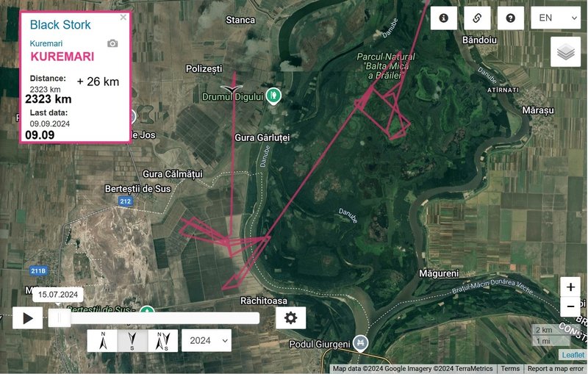Viewport: 588px width, 374px height.
Task: Open the info button
Action: tap(444, 18)
